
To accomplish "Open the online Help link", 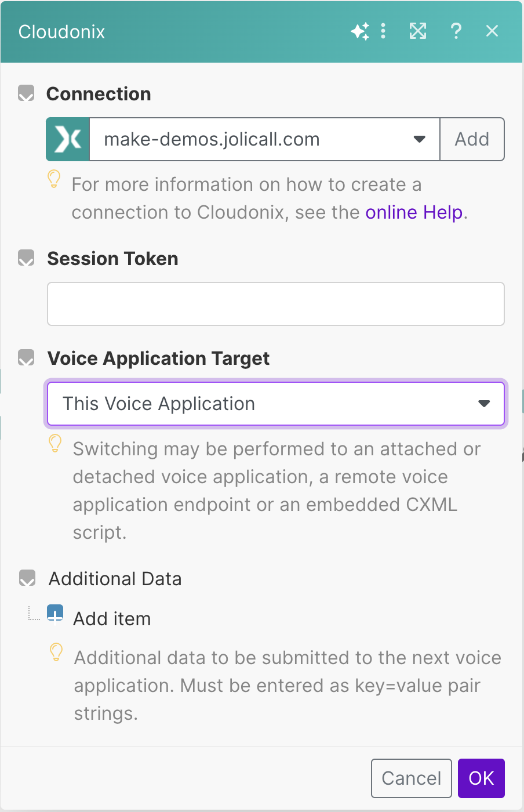I will pyautogui.click(x=414, y=212).
